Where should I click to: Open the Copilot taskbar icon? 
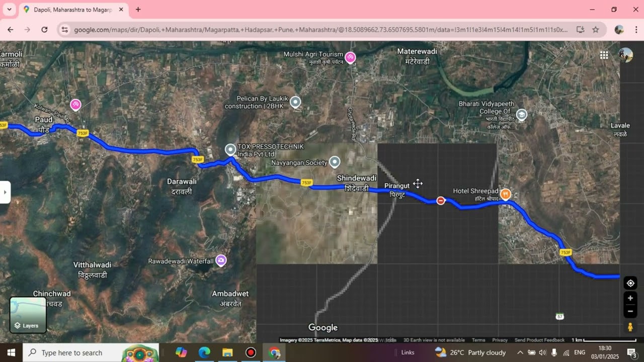tap(181, 352)
